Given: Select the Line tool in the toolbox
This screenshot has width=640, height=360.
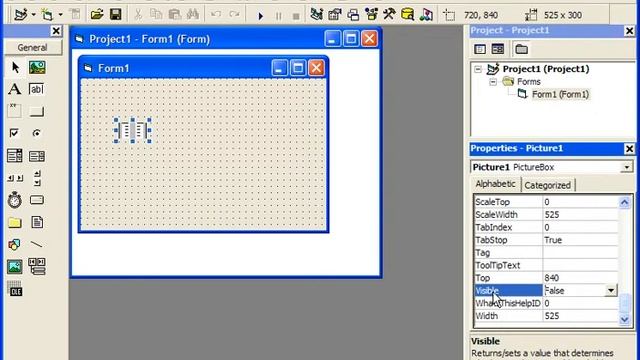Looking at the screenshot, I should pos(37,244).
